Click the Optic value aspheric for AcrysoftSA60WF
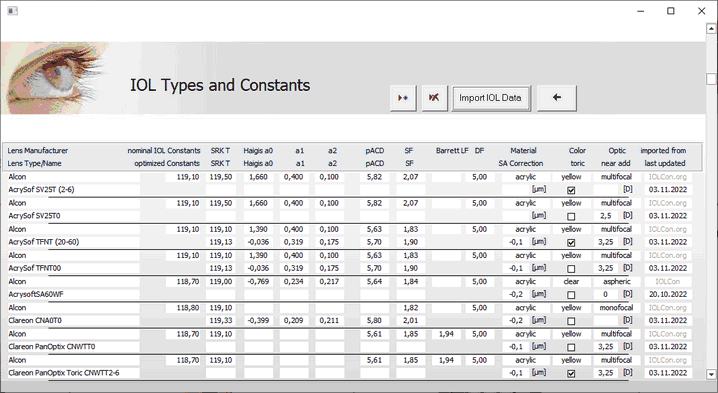This screenshot has height=393, width=718. click(x=616, y=281)
